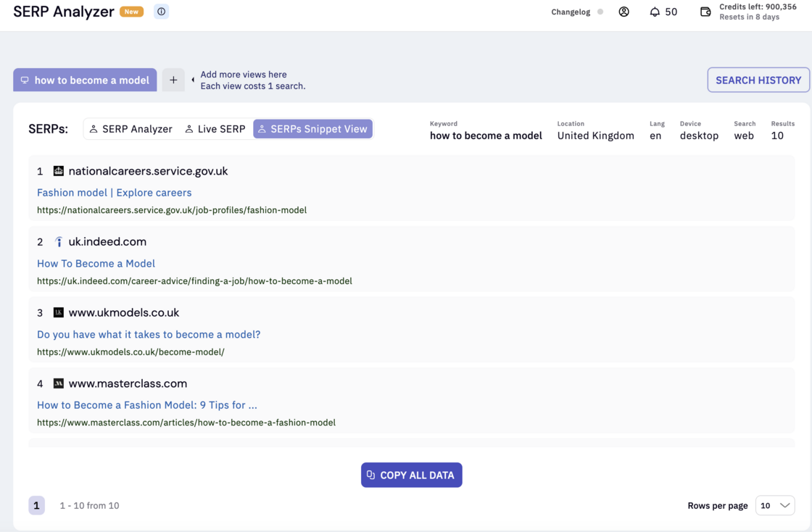Screen dimensions: 812x532
Task: Click the domain name uk.indeed.com
Action: tap(107, 241)
